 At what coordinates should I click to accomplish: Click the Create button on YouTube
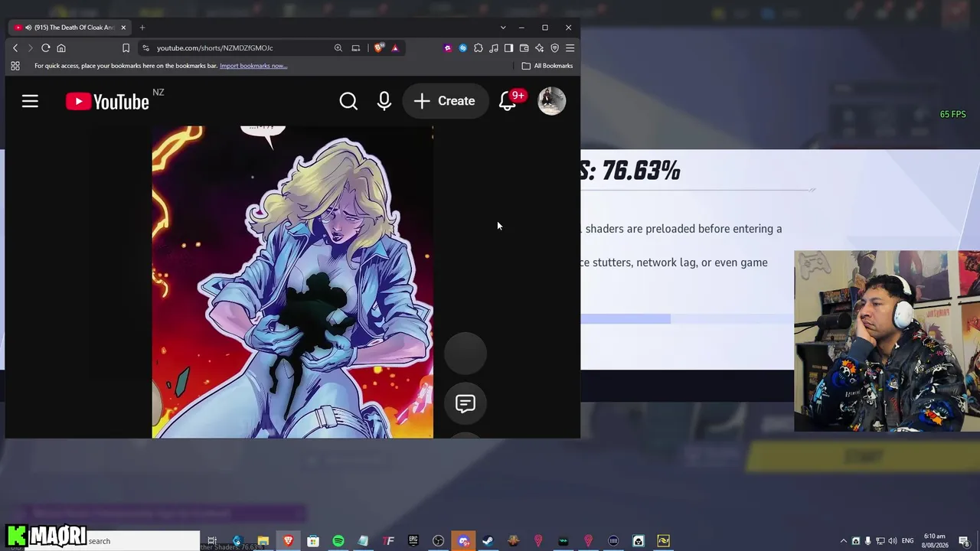(445, 101)
